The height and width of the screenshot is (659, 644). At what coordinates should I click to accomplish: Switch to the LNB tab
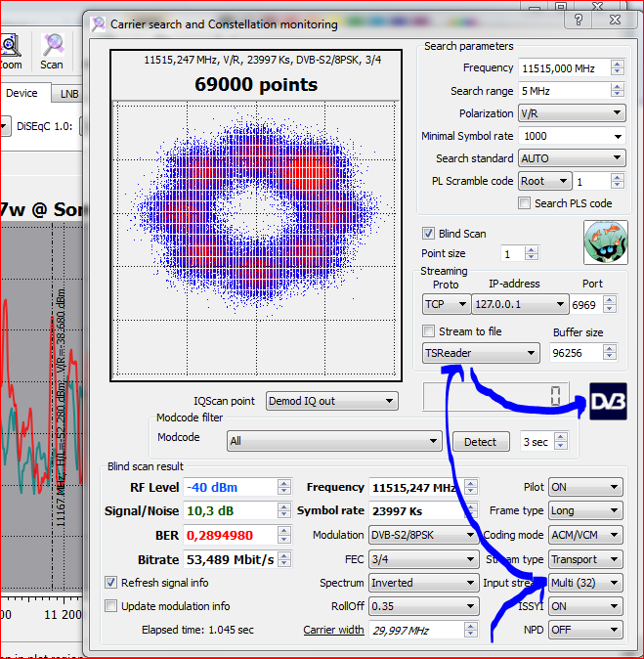point(68,93)
